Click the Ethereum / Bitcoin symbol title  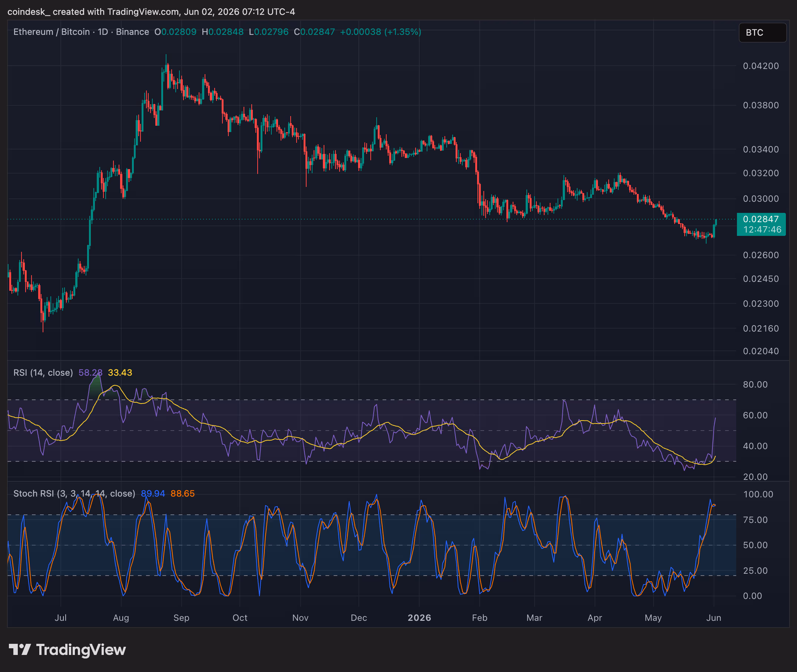[x=52, y=32]
